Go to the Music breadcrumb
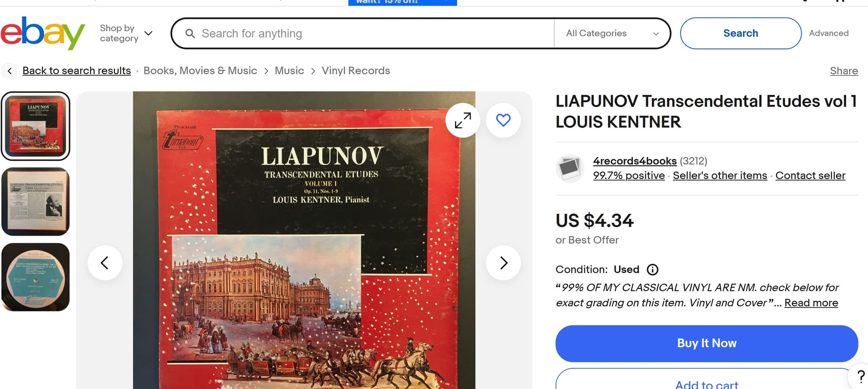The image size is (868, 389). click(289, 71)
